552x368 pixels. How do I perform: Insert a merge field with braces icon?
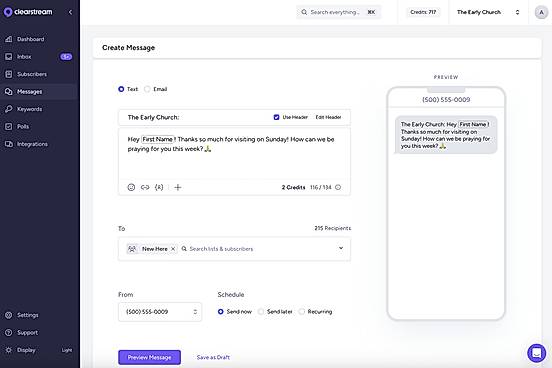click(159, 187)
